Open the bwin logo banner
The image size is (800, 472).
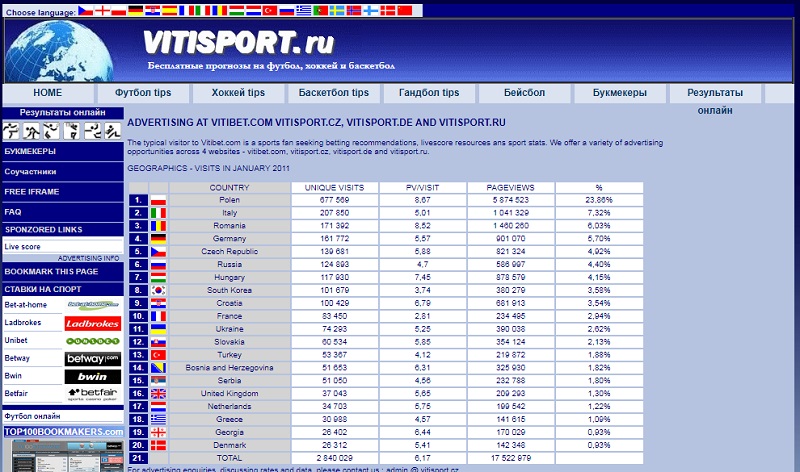coord(93,377)
